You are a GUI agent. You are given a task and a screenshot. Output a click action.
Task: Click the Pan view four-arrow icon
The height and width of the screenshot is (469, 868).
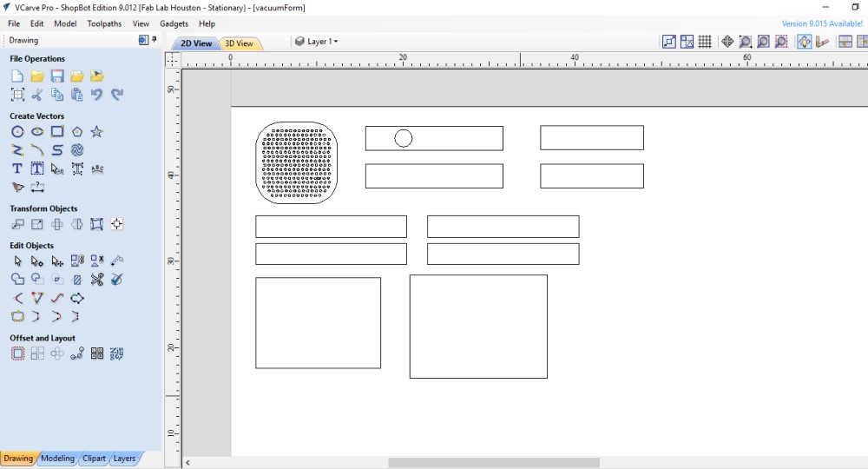click(x=727, y=42)
